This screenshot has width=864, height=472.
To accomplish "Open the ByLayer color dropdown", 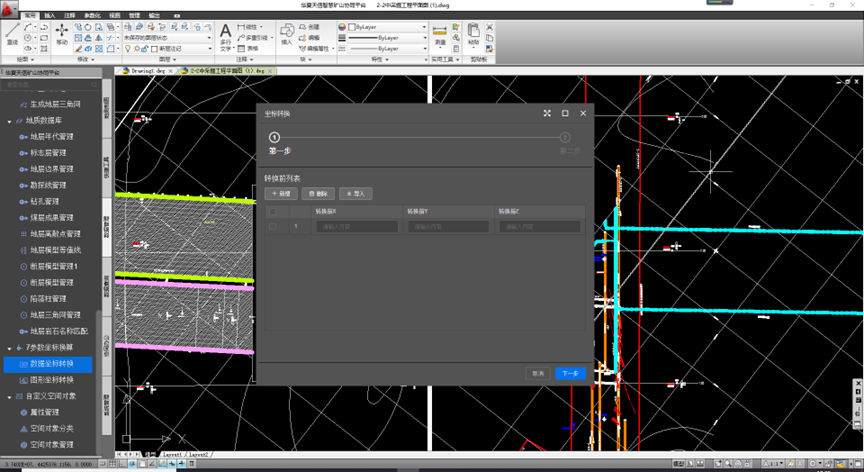I will 388,26.
